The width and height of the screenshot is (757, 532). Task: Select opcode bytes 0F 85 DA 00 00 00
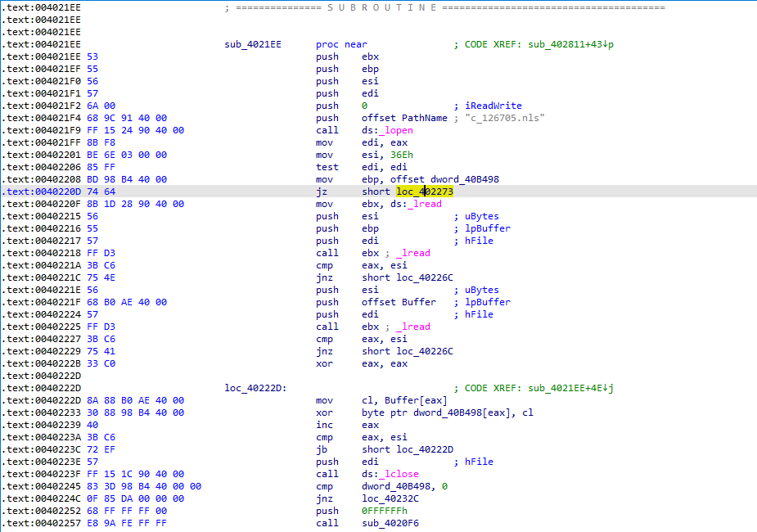136,498
